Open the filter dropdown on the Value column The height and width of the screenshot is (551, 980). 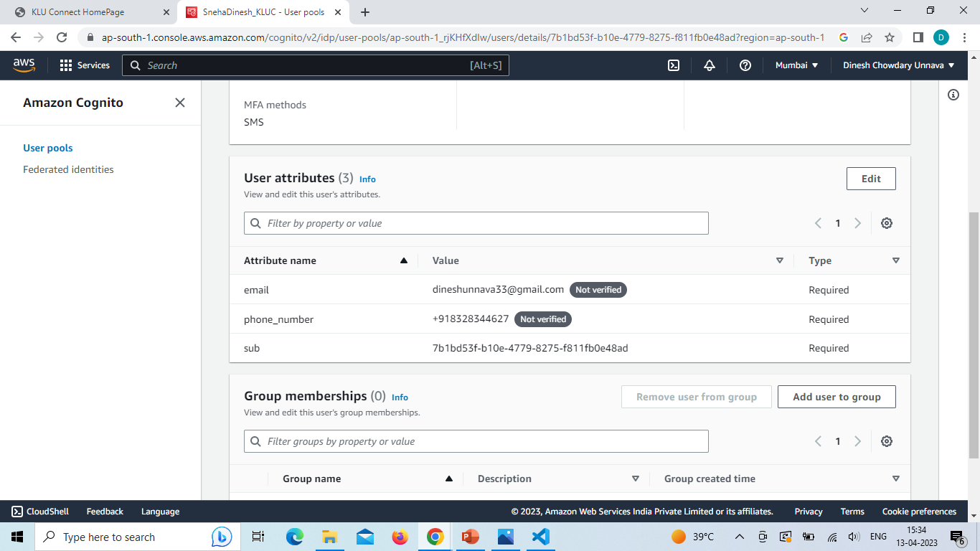pyautogui.click(x=779, y=260)
